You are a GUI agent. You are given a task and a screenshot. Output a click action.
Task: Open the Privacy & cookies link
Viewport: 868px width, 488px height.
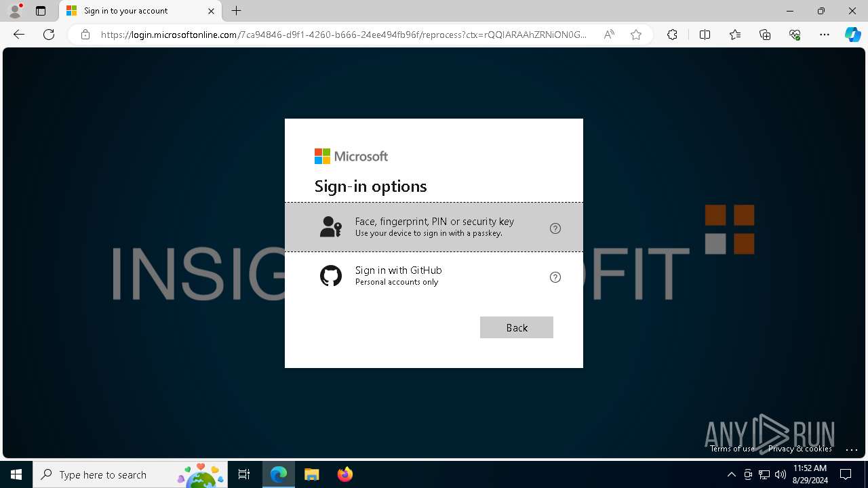[x=800, y=449]
